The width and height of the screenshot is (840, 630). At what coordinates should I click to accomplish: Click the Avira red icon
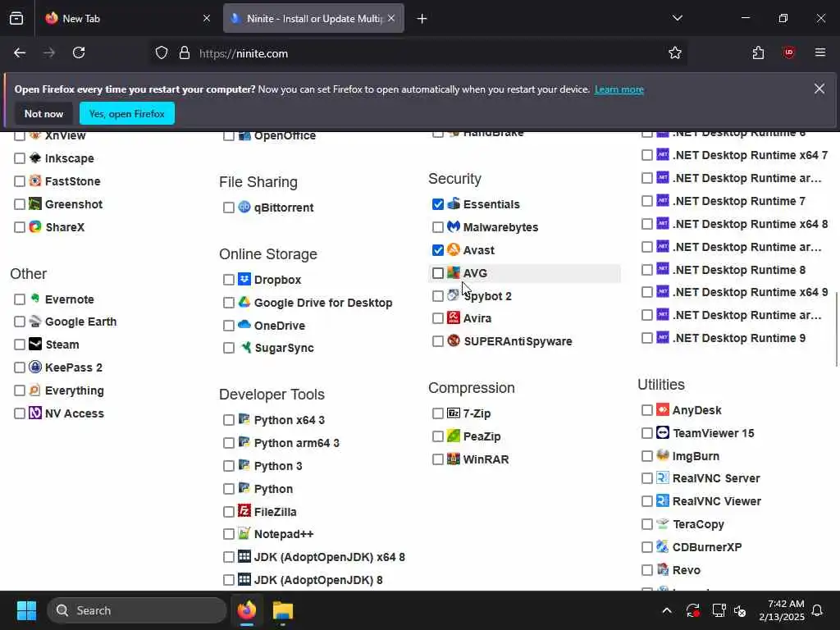(453, 317)
